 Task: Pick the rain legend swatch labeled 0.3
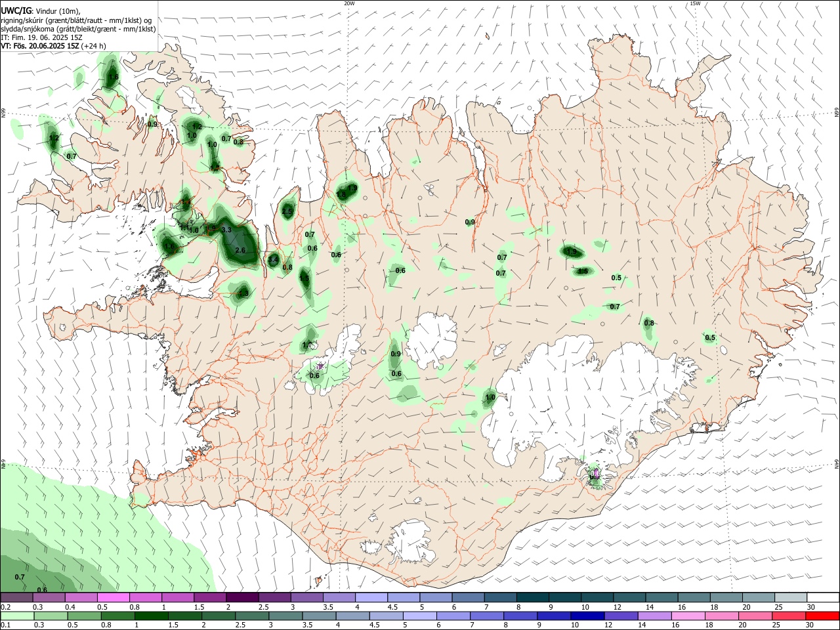[51, 616]
